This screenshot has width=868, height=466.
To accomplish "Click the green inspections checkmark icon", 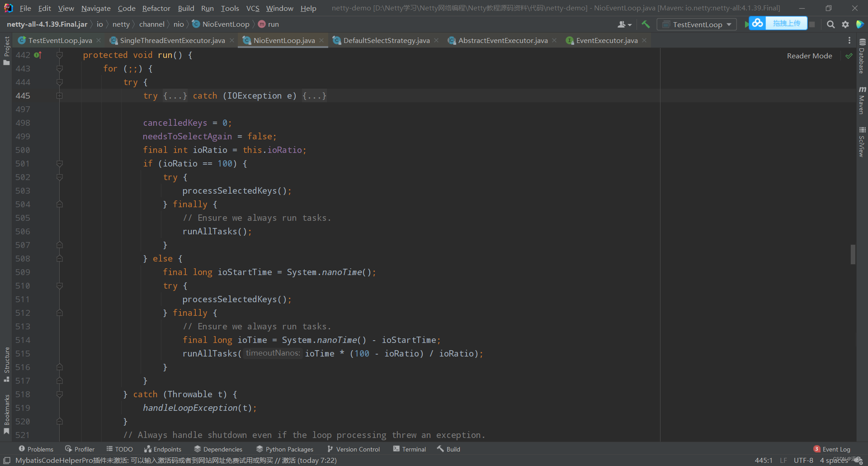I will tap(849, 56).
